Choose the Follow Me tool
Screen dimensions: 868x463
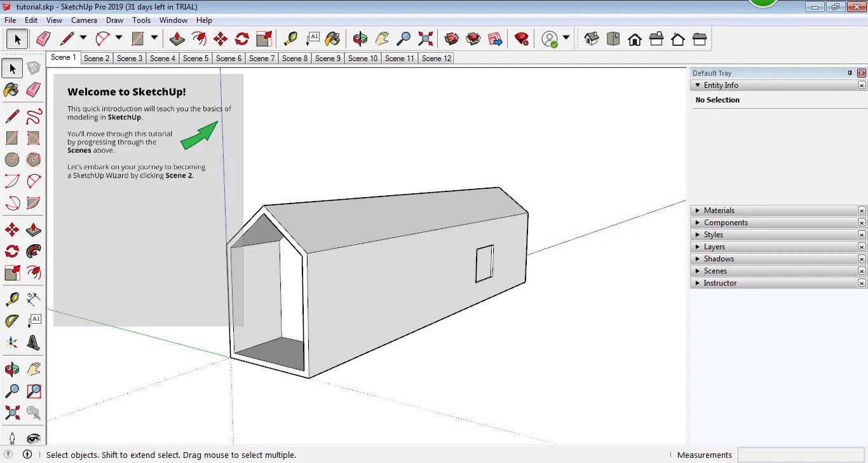(34, 251)
